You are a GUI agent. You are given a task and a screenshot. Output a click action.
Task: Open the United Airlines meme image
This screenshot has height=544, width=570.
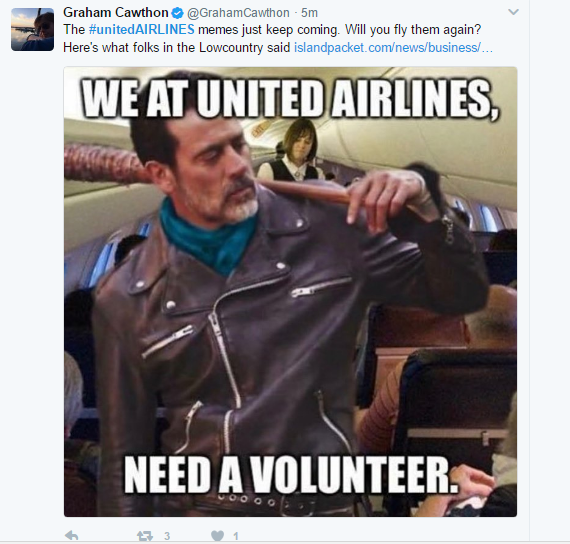coord(290,292)
